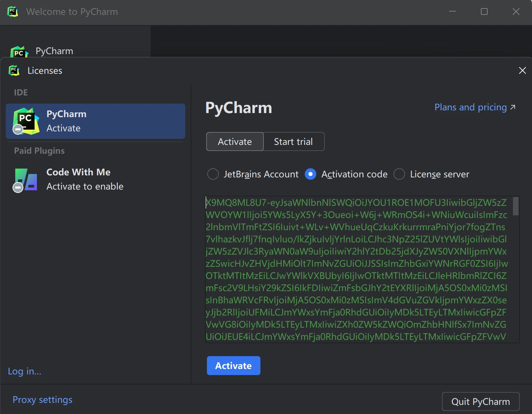Click the Paid Plugins section label
Screen dimensions: 532x414
click(x=39, y=151)
